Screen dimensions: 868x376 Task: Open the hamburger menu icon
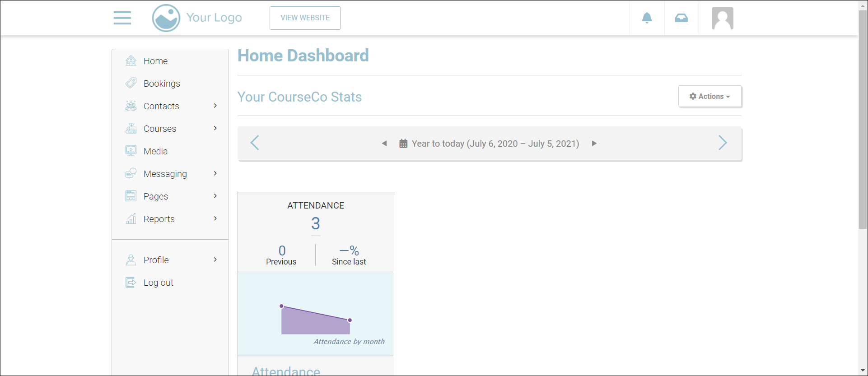(x=122, y=18)
